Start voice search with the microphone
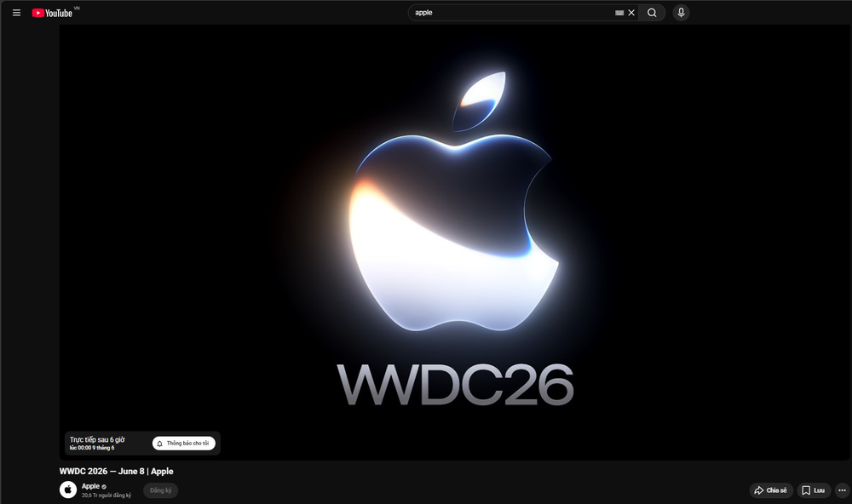The height and width of the screenshot is (504, 852). 681,13
